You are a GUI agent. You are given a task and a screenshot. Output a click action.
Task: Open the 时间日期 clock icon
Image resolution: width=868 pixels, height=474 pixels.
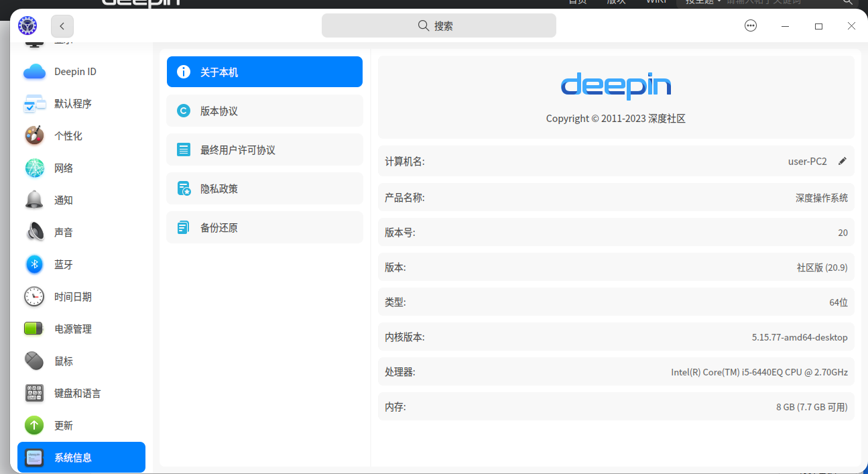(x=34, y=297)
